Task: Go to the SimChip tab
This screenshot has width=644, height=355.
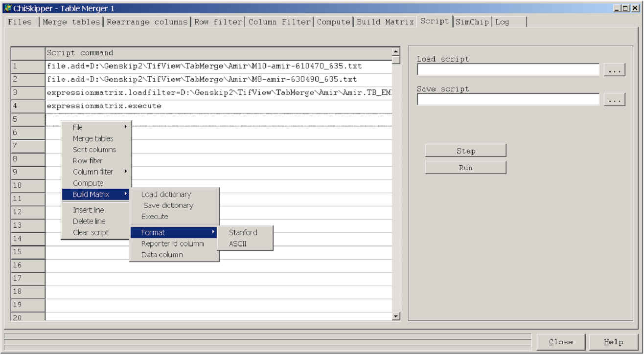Action: pyautogui.click(x=472, y=22)
